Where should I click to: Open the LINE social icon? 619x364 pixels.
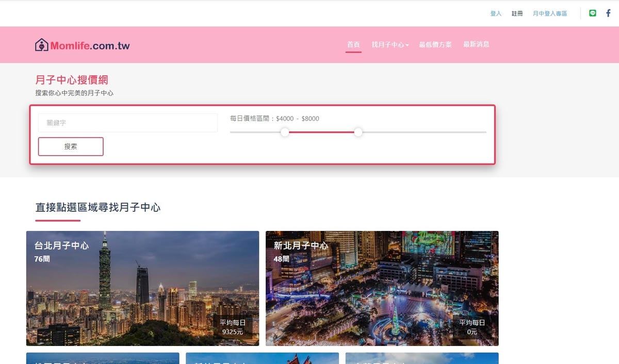point(593,13)
